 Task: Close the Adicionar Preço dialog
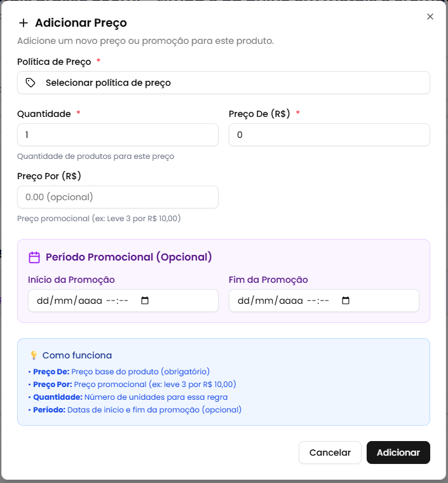point(430,17)
